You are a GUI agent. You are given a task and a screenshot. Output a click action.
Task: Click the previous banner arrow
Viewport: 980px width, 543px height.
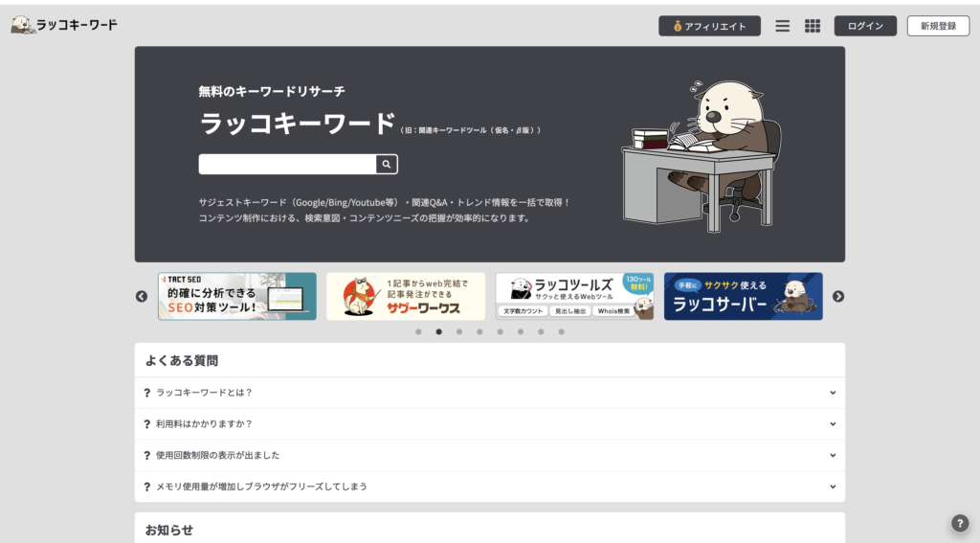(x=142, y=297)
